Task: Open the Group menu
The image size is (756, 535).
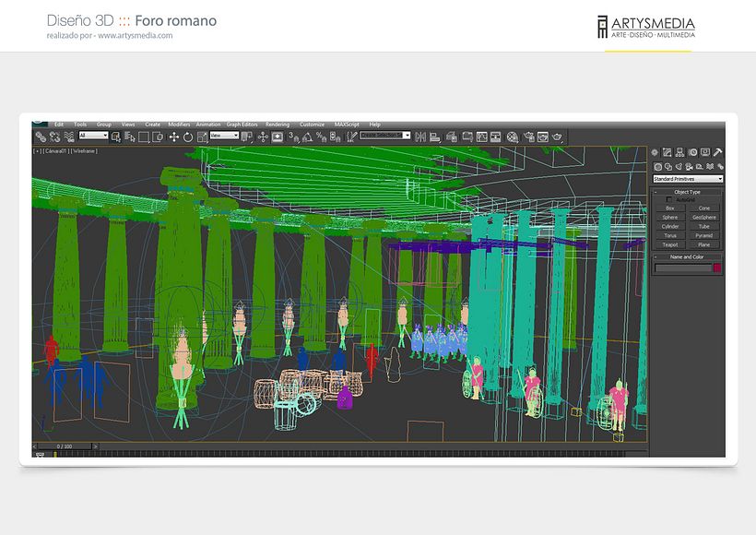Action: (103, 125)
